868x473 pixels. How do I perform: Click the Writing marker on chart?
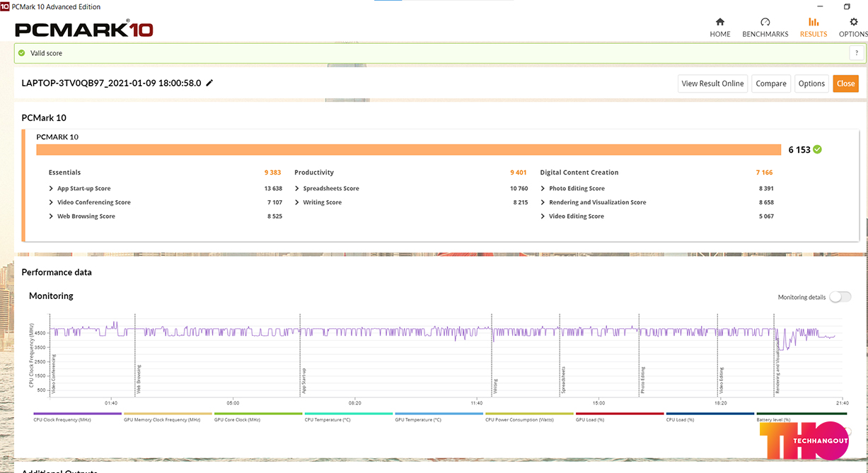point(495,386)
